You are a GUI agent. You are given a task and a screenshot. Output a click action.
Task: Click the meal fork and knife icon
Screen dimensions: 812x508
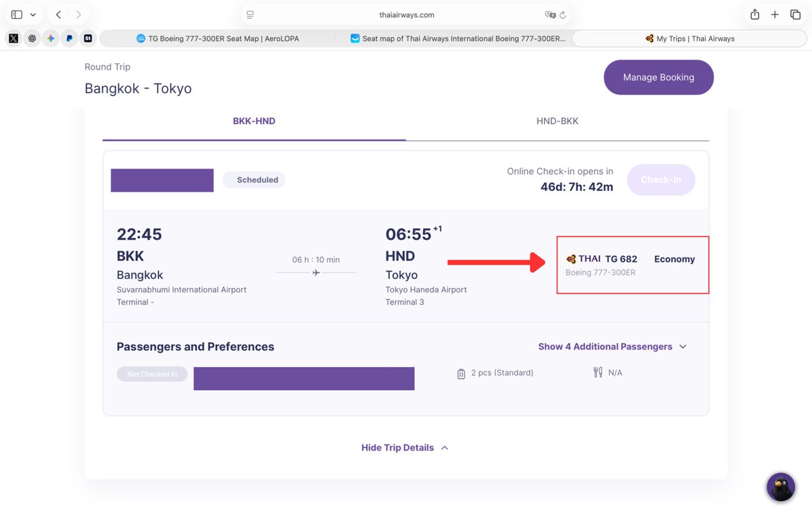tap(597, 372)
